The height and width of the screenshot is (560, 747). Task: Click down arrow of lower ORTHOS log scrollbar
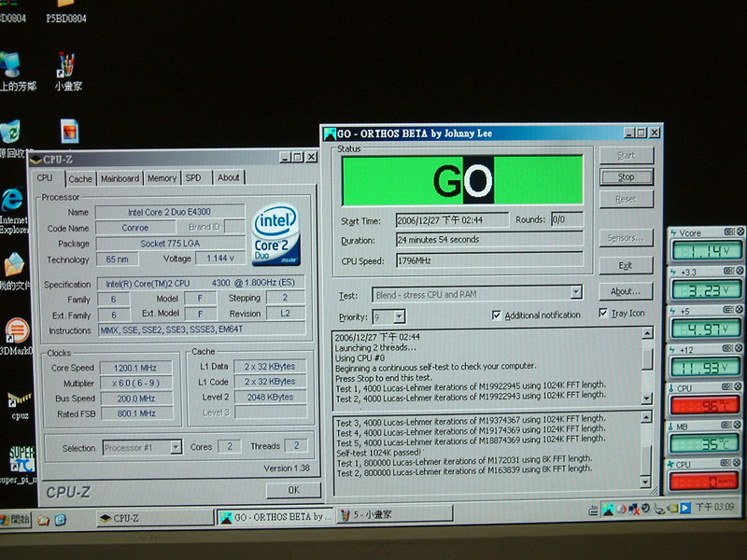click(645, 482)
